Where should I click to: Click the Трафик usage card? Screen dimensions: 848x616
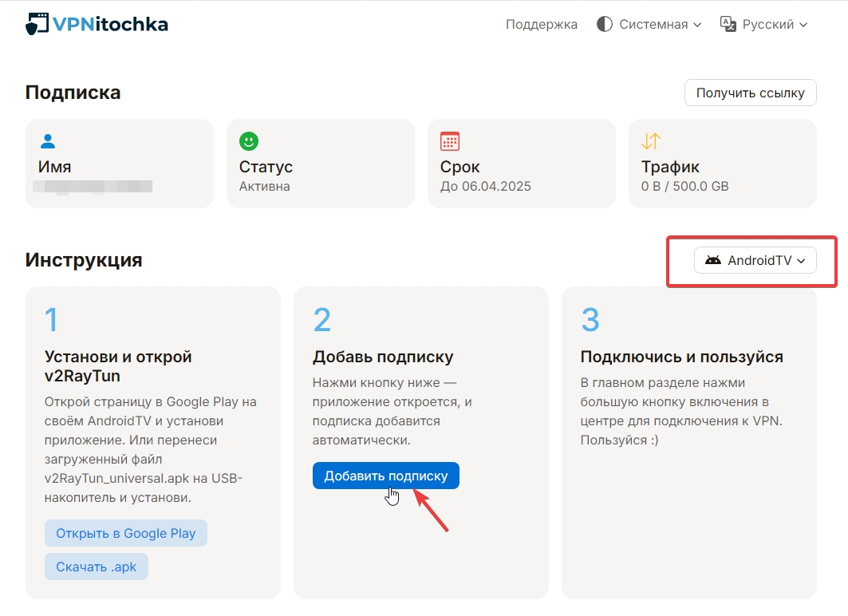tap(722, 164)
